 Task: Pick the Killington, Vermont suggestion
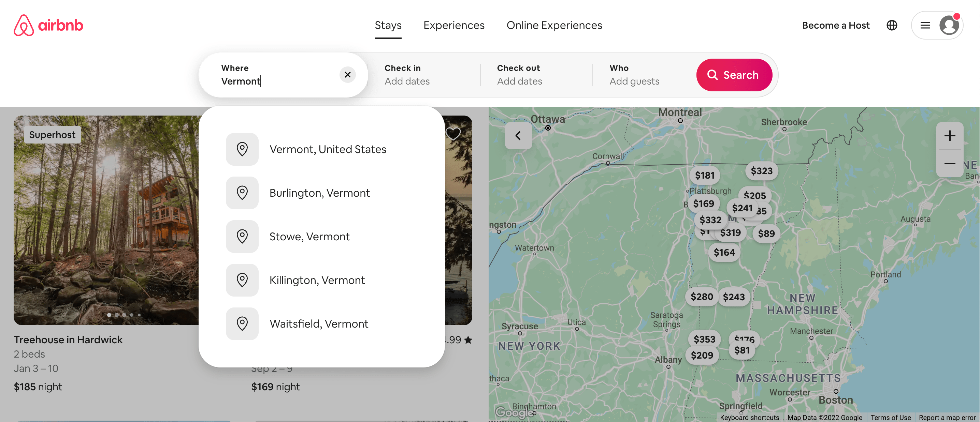(317, 280)
